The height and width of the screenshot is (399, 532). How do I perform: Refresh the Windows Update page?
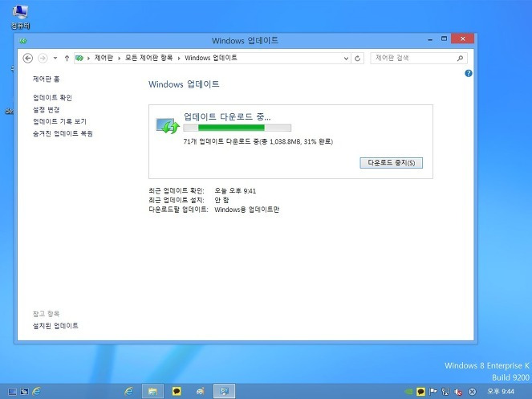357,59
